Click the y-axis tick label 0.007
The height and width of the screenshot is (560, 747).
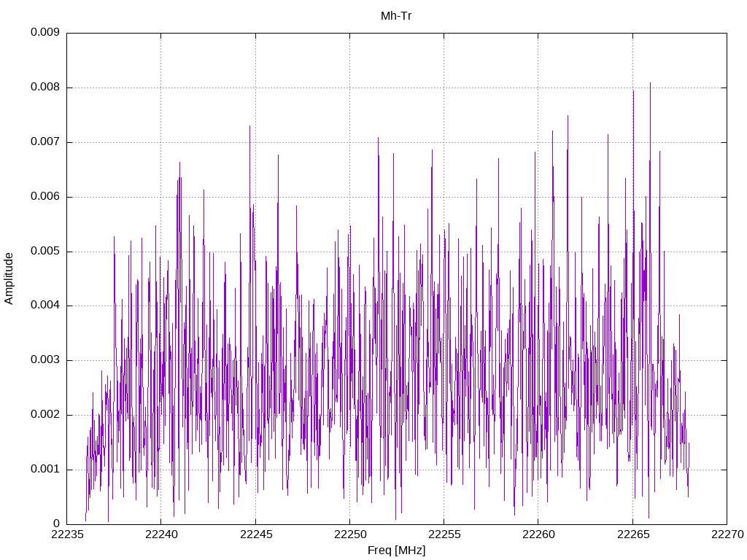[45, 142]
